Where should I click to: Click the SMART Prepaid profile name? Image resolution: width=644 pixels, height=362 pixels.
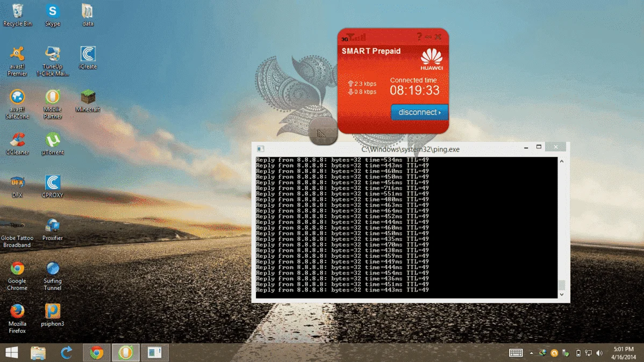pyautogui.click(x=371, y=51)
